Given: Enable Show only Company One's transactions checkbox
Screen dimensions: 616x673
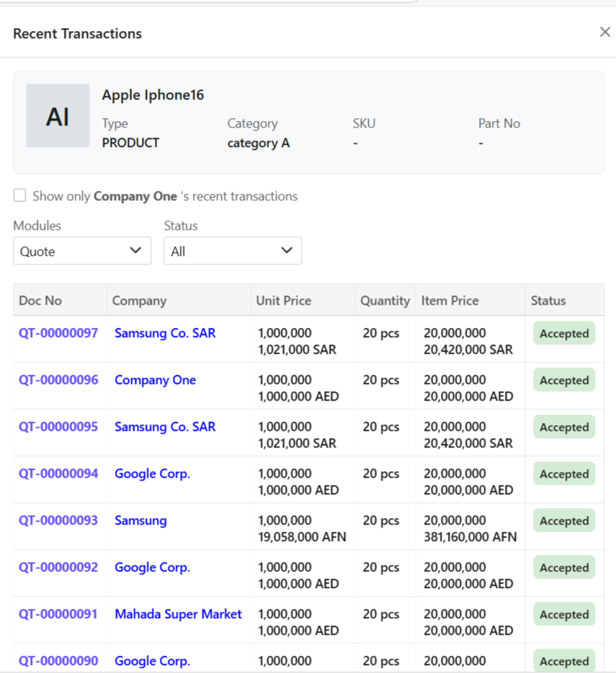Looking at the screenshot, I should tap(20, 196).
